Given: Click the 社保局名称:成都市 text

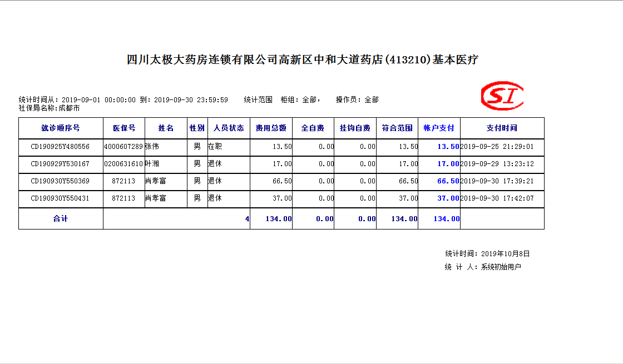Looking at the screenshot, I should (50, 108).
